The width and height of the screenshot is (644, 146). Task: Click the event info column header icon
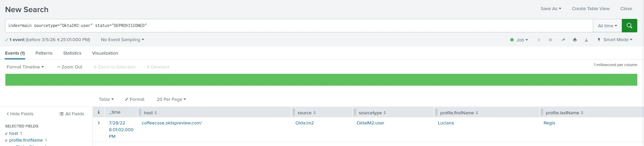coord(99,112)
